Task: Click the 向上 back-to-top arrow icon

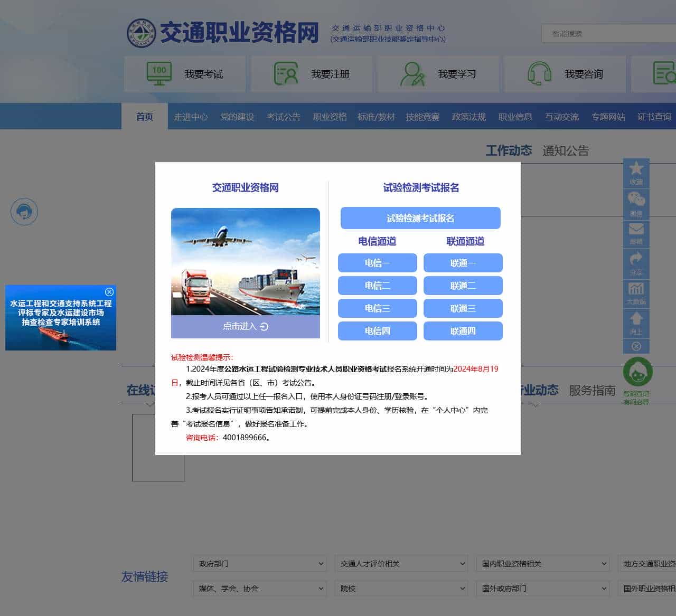Action: click(x=636, y=319)
